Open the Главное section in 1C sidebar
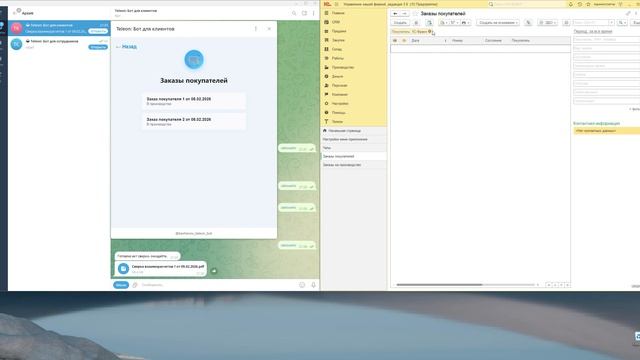Screen dimensions: 640x360 [x=338, y=13]
